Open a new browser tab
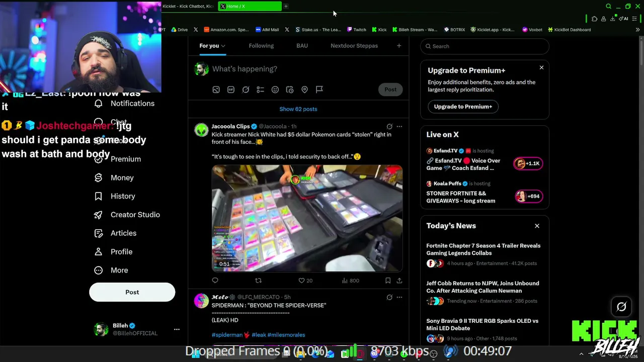 (286, 7)
